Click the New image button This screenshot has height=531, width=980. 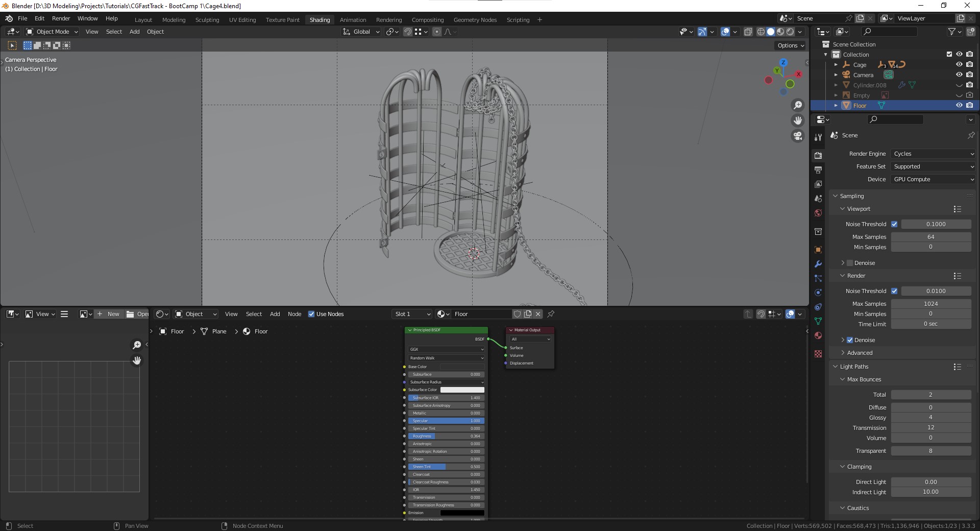tap(108, 314)
